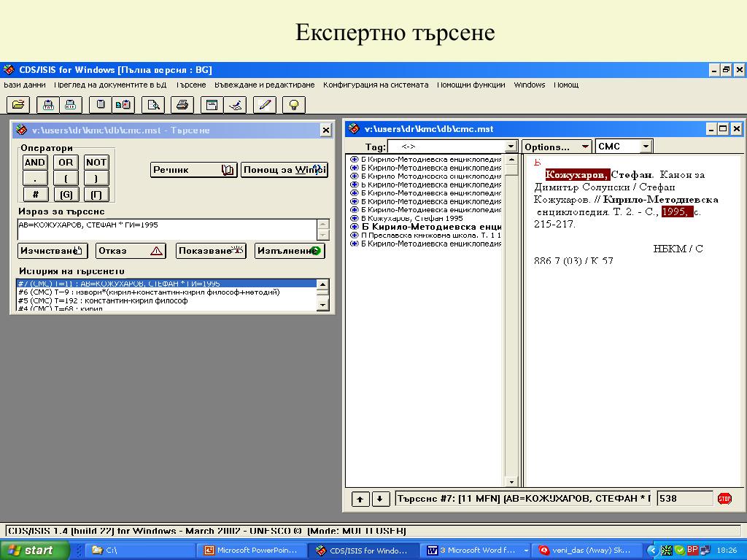Viewport: 747px width, 560px height.
Task: Expand the bold Кирило-Методиевска entry
Action: (354, 227)
